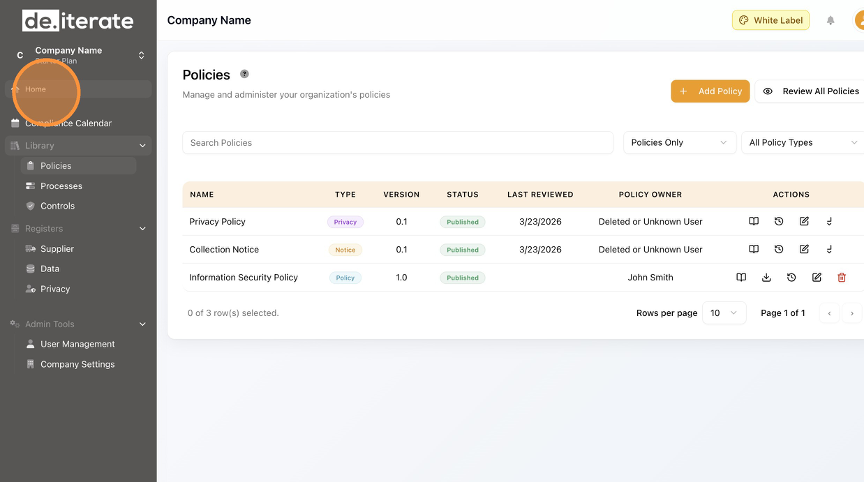Collapse the Library section
Image resolution: width=864 pixels, height=482 pixels.
(x=142, y=145)
